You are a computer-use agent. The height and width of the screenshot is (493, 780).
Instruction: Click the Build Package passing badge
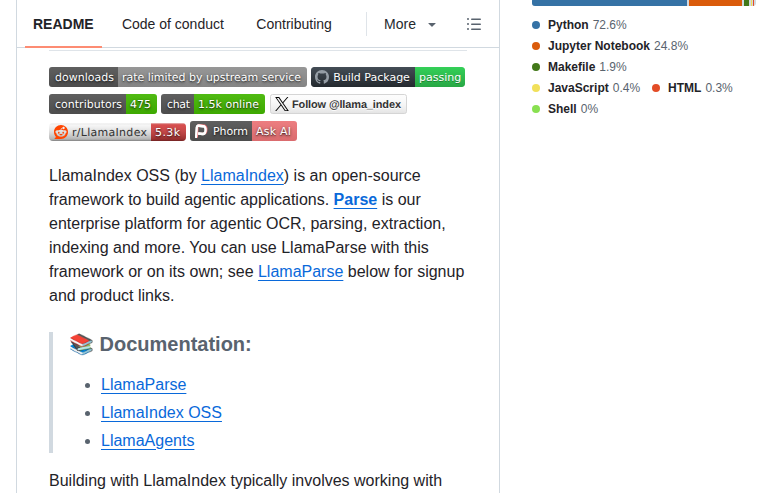[x=388, y=77]
